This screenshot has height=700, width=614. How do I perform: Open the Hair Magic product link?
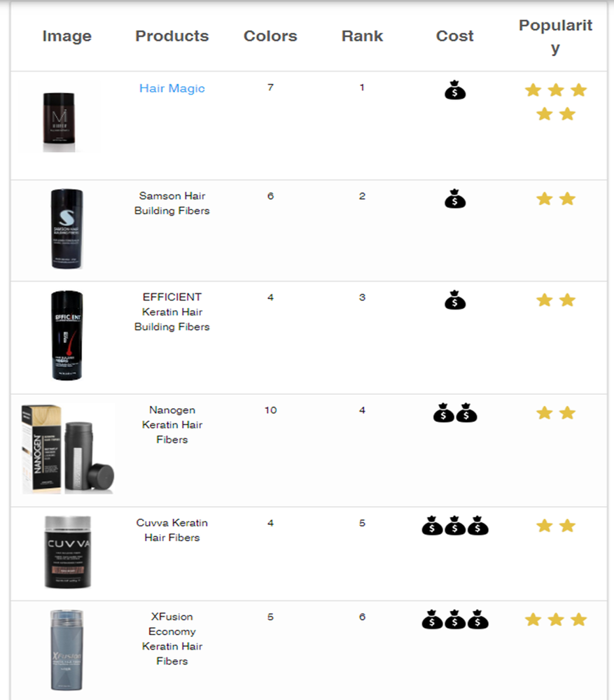click(172, 88)
